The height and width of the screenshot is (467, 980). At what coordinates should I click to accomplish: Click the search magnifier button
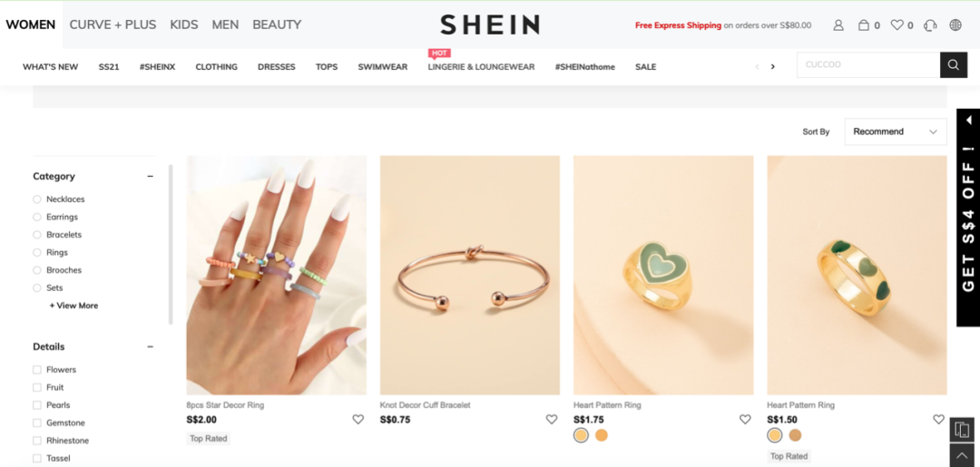[953, 65]
